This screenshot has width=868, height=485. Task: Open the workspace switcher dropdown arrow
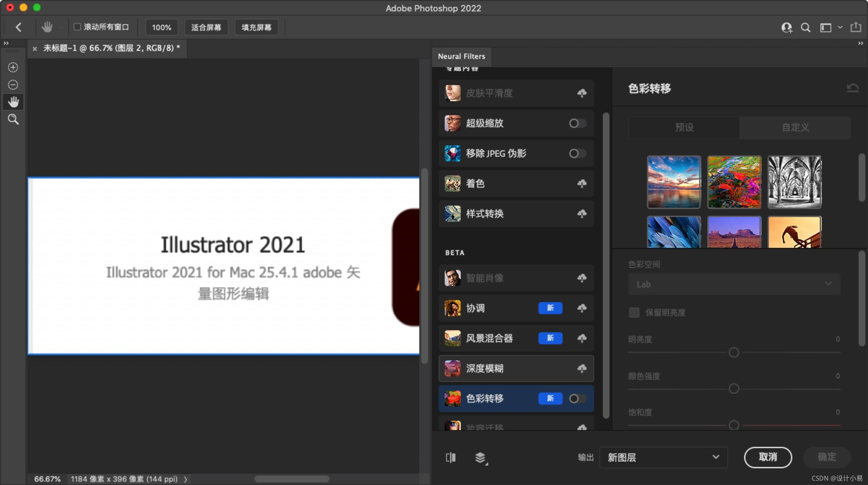coord(840,27)
